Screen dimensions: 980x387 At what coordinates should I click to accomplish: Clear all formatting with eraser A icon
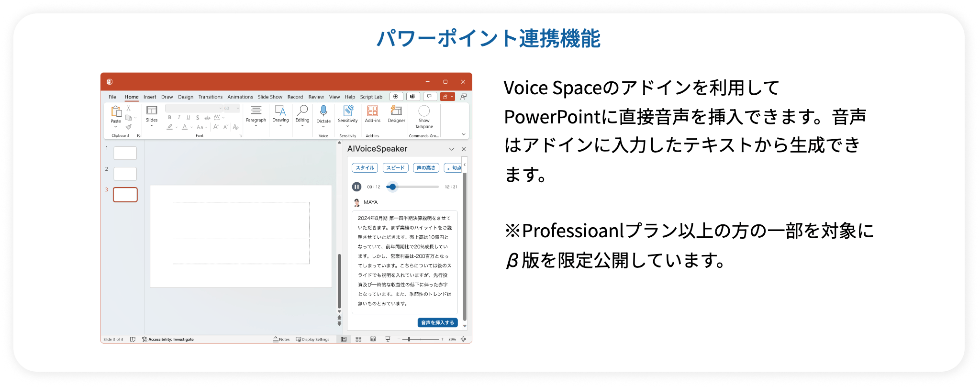click(x=235, y=127)
